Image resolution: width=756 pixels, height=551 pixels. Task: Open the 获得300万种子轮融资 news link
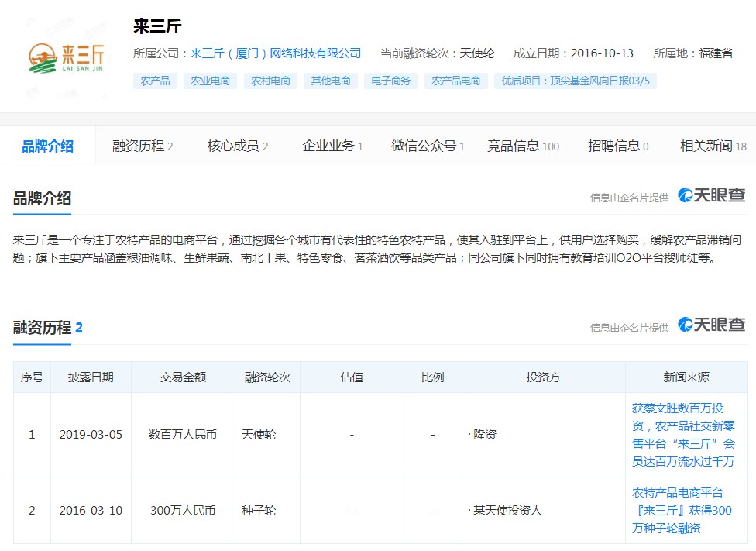(681, 510)
